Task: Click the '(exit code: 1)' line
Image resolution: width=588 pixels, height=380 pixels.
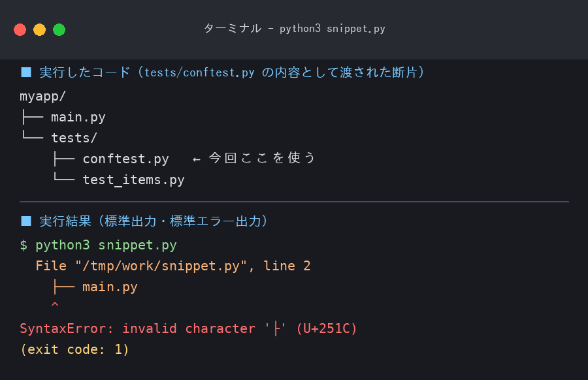Action: (74, 350)
